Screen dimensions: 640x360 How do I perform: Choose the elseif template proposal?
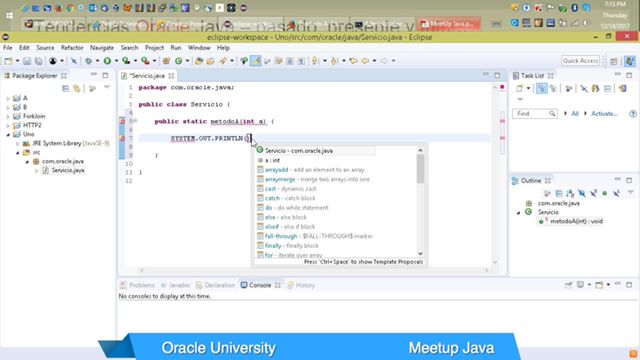pyautogui.click(x=286, y=227)
